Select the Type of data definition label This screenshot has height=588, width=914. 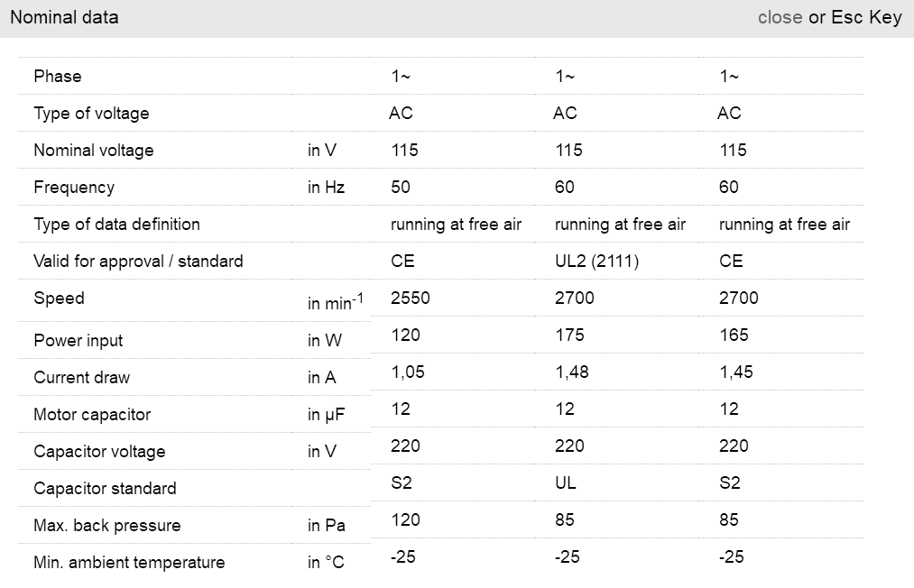(x=116, y=225)
